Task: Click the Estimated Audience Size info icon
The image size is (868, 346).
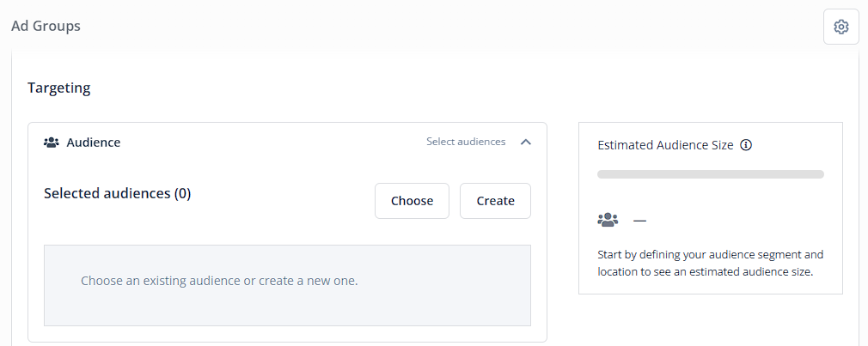Action: [746, 145]
